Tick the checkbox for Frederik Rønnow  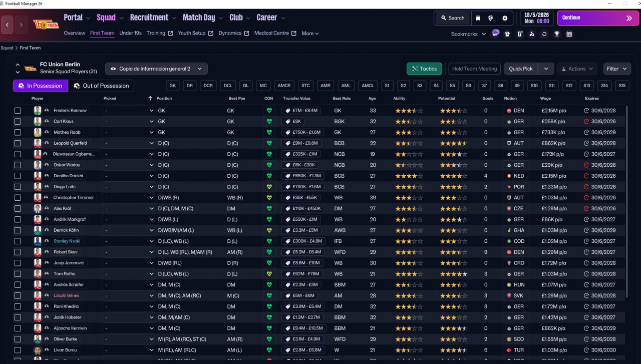18,111
